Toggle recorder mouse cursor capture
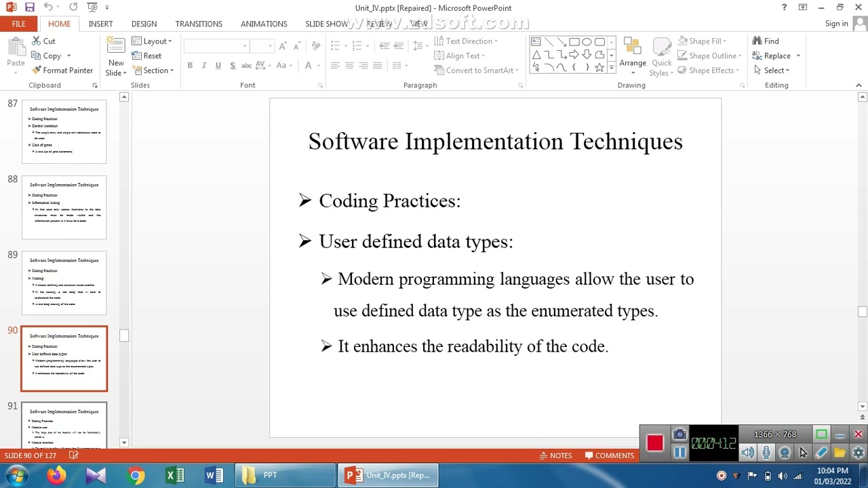Screen dimensions: 868x488 point(803,453)
